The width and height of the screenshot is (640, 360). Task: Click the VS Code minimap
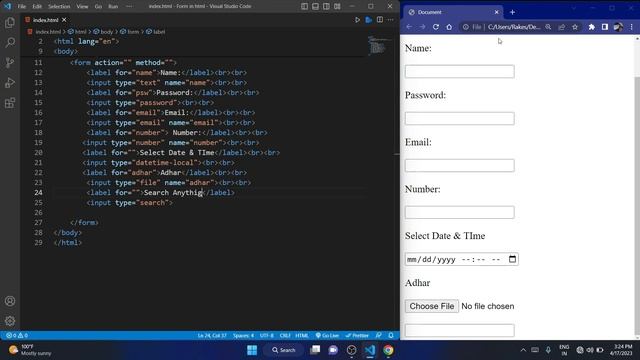point(377,46)
